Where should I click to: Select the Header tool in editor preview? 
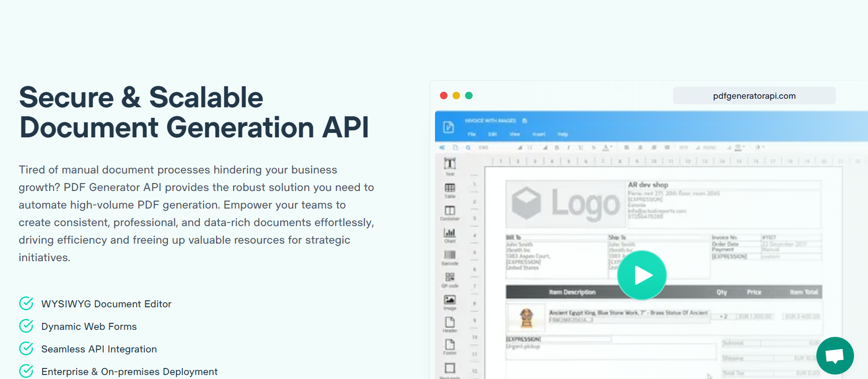point(450,324)
